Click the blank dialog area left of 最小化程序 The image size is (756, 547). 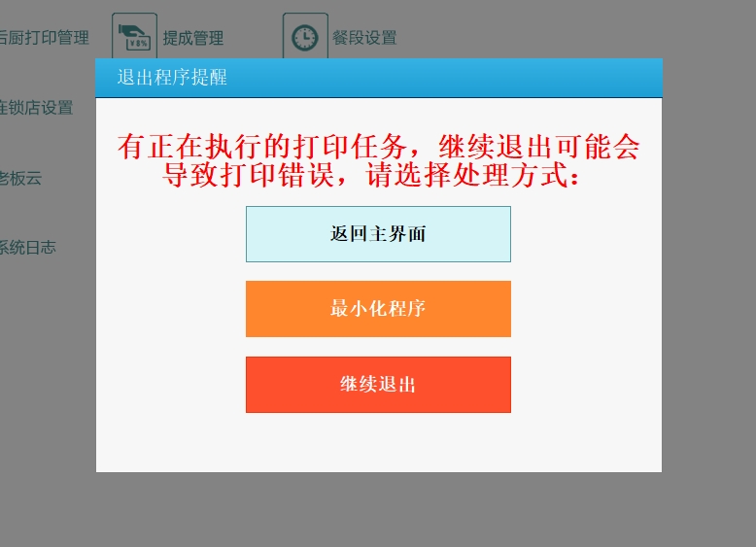tap(171, 309)
